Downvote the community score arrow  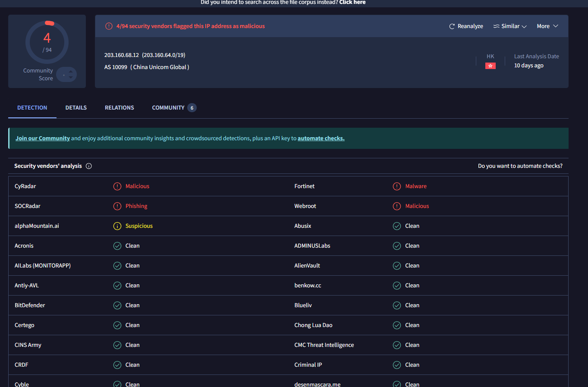[x=71, y=78]
